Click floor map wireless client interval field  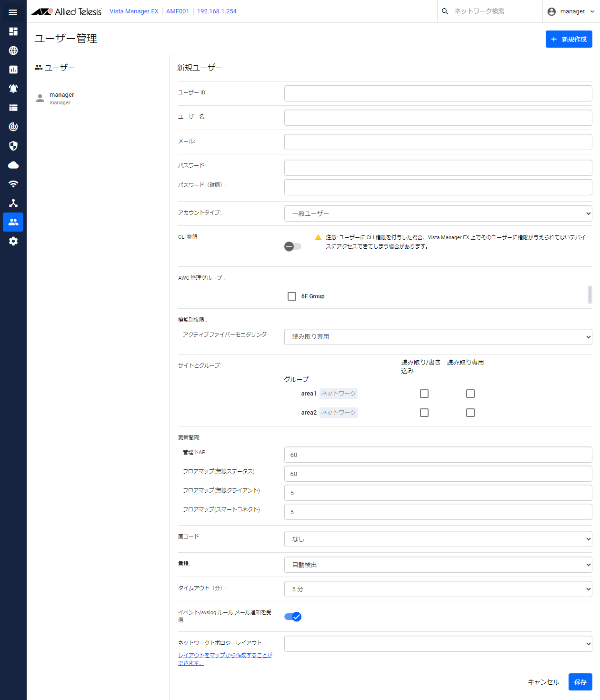[x=438, y=493]
